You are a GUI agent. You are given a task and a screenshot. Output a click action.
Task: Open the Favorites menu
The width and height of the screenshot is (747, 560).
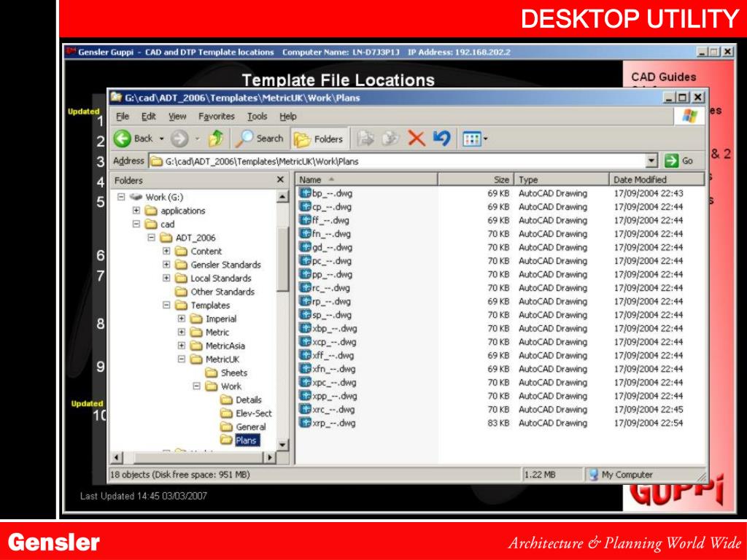tap(216, 116)
